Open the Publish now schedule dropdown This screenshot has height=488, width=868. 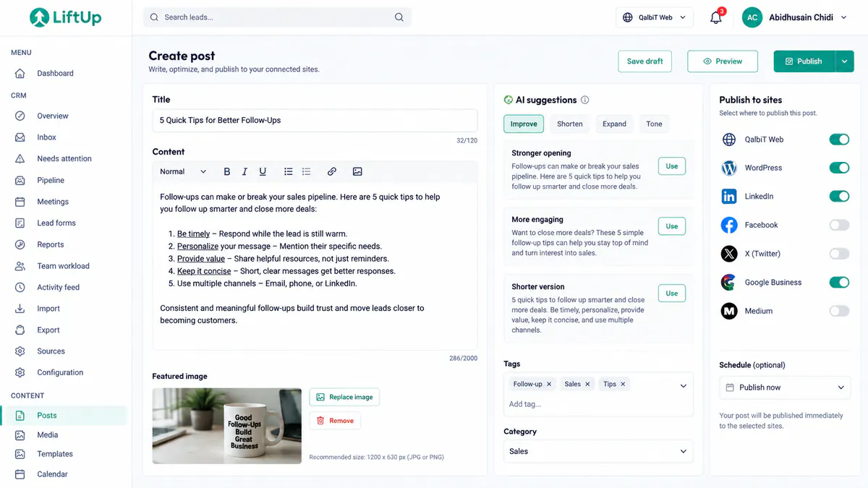[x=785, y=388]
